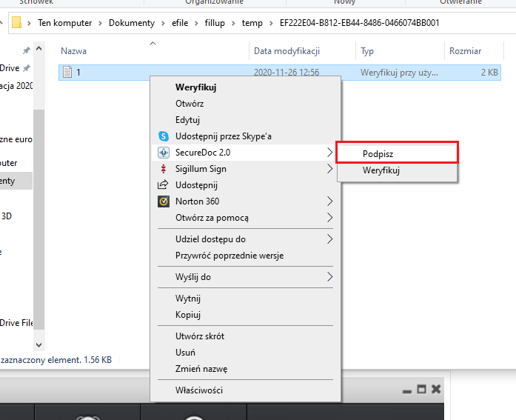Click the 2 KB size cell
Viewport: 516px width, 420px height.
489,72
